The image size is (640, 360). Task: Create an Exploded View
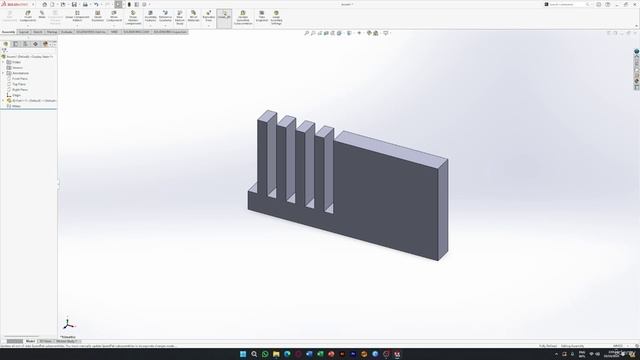pyautogui.click(x=209, y=16)
